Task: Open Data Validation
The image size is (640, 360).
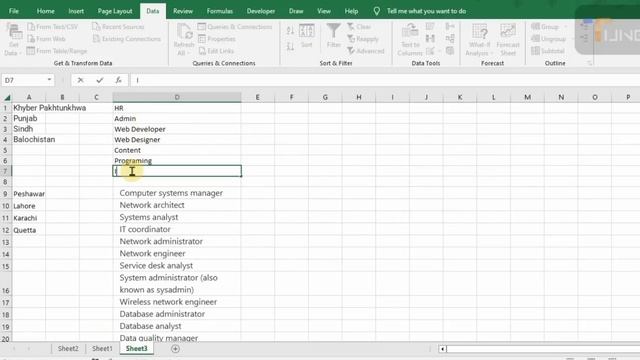Action: tap(432, 51)
